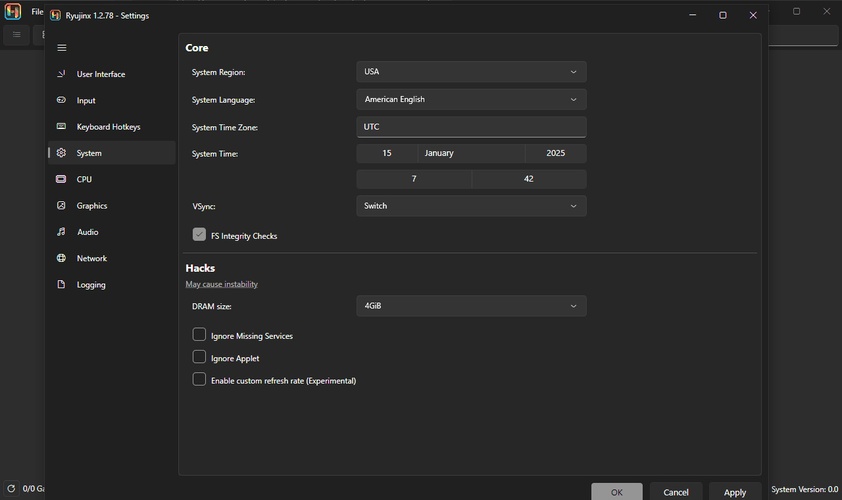842x500 pixels.
Task: Select the Network globe icon
Action: [62, 258]
